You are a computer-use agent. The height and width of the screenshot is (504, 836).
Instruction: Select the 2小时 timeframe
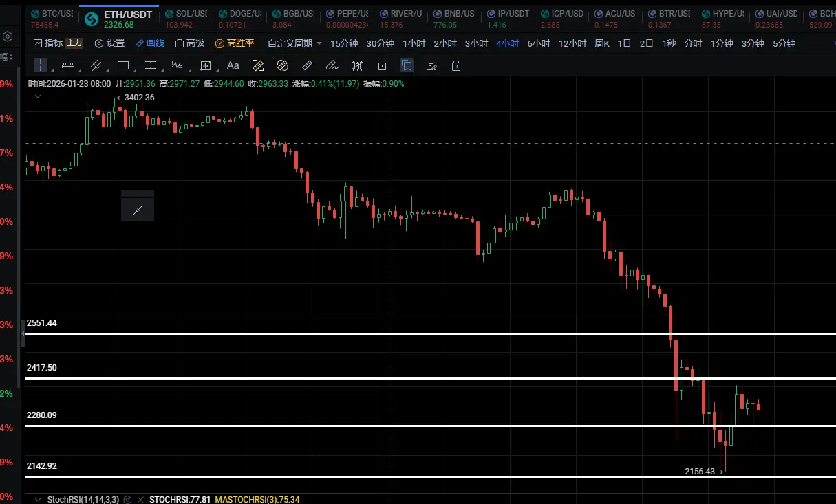tap(445, 43)
